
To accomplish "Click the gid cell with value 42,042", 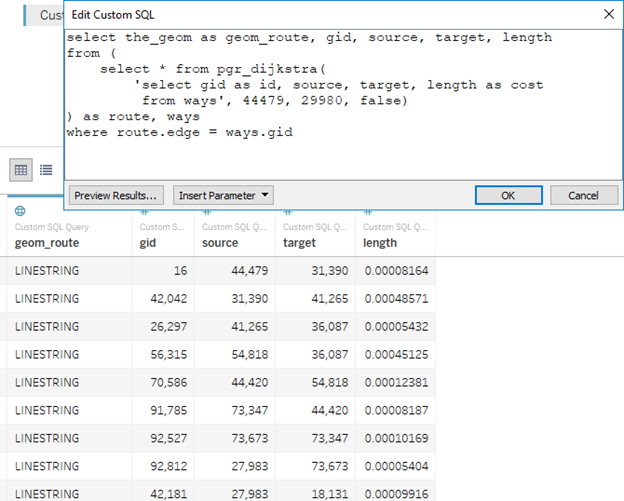I will click(167, 298).
